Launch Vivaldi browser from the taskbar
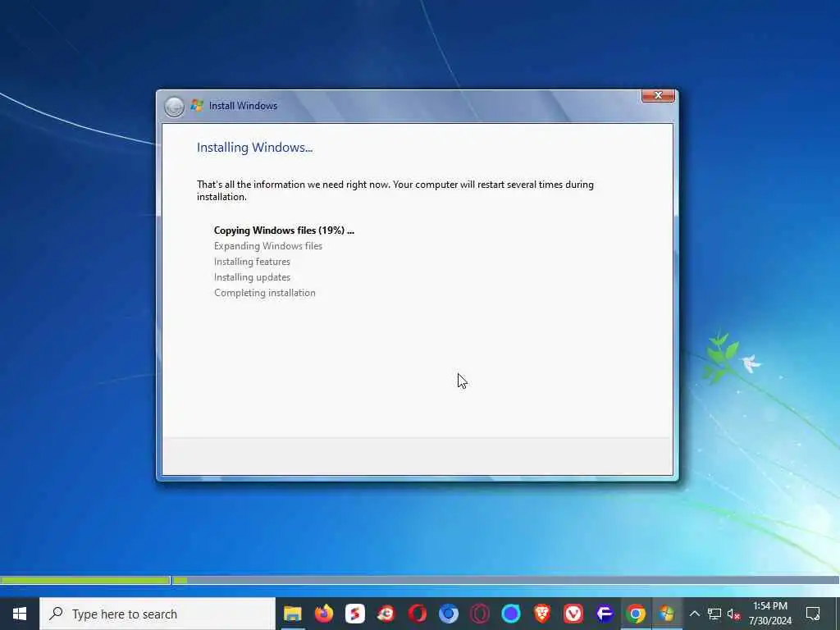The width and height of the screenshot is (840, 630). pyautogui.click(x=573, y=614)
